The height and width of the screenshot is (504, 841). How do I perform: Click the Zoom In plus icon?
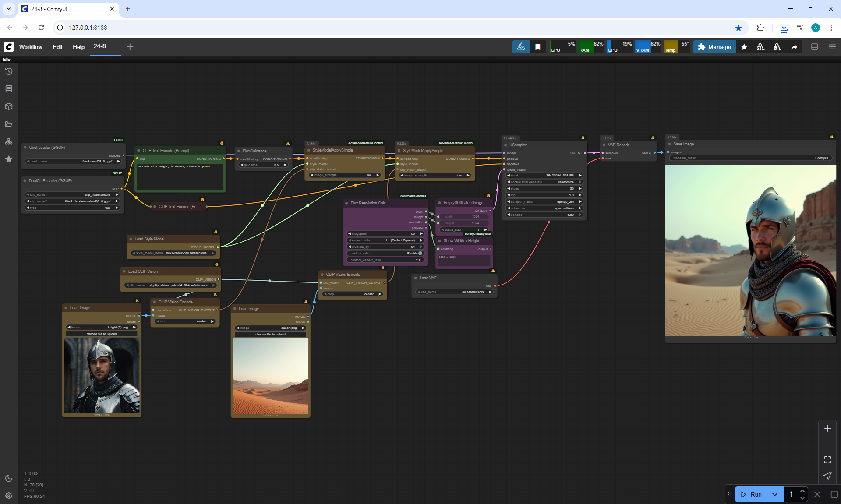pos(827,428)
